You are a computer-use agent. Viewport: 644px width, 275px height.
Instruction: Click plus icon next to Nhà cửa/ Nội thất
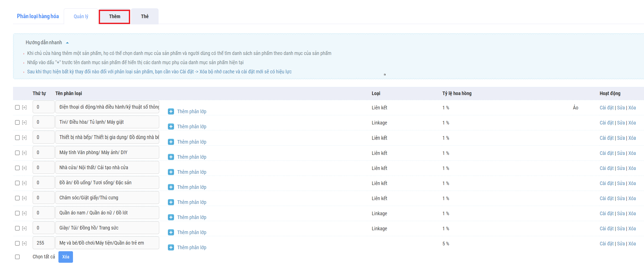[171, 172]
